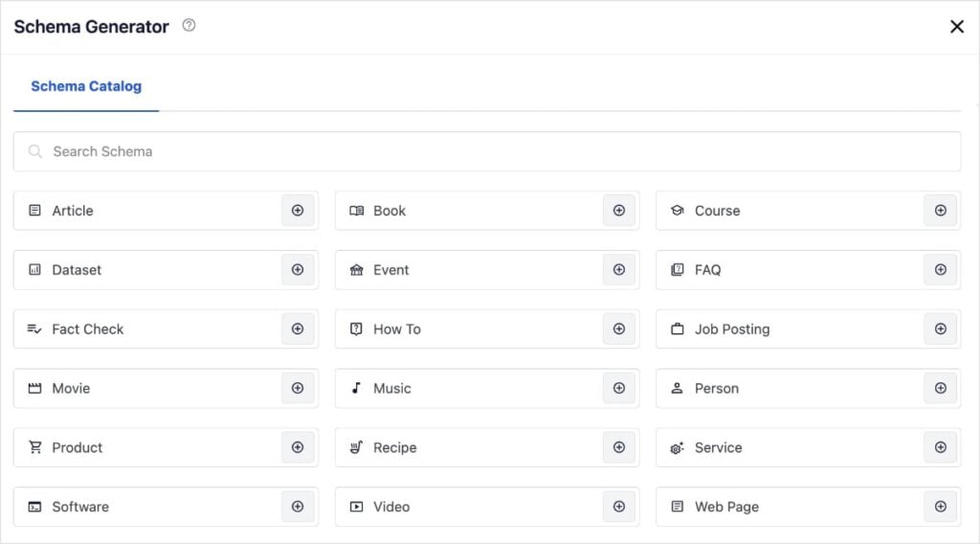Open help icon next to Schema Generator title
Image resolution: width=980 pixels, height=544 pixels.
(189, 25)
